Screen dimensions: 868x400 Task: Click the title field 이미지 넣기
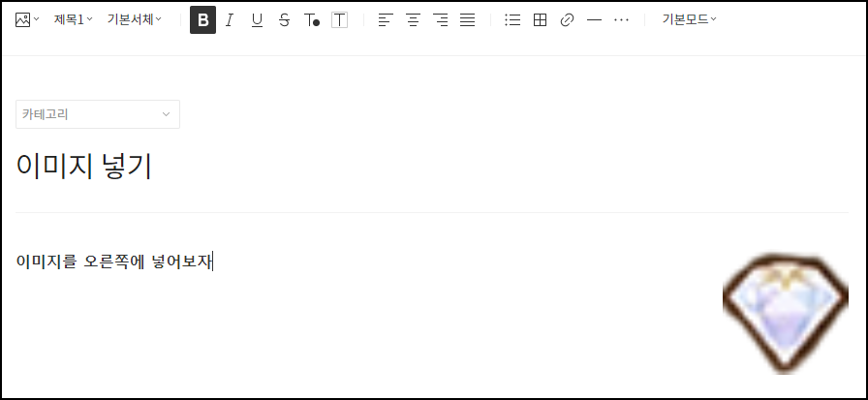point(83,166)
